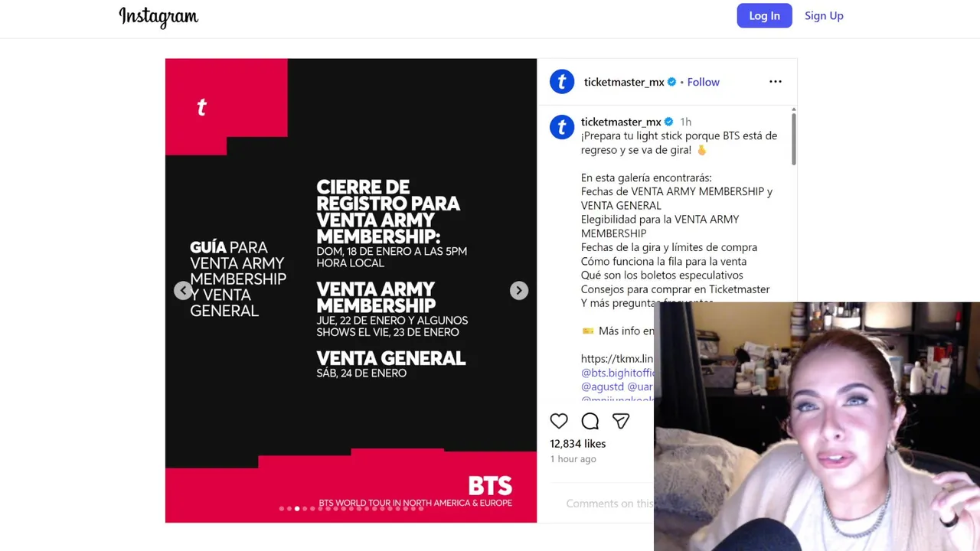Click the carousel pagination dots
980x551 pixels.
coord(351,508)
